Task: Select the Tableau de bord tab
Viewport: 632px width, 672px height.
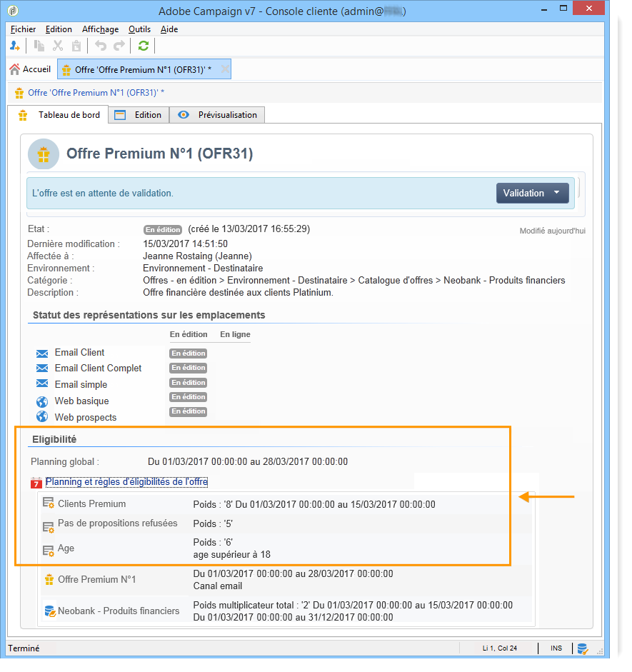Action: (59, 115)
